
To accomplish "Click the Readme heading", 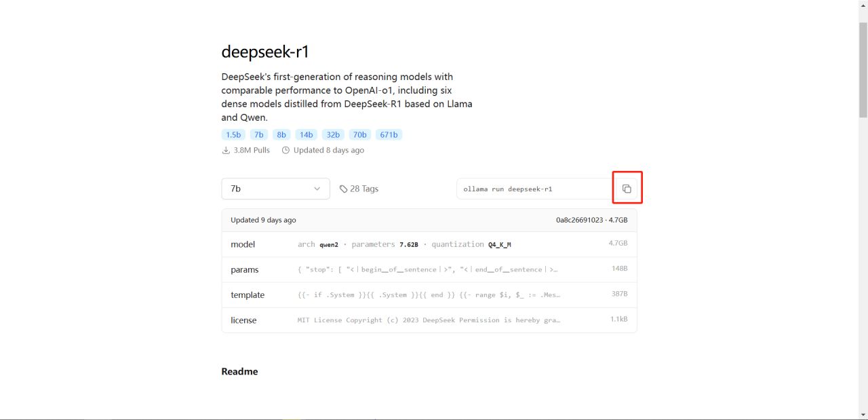I will pos(239,371).
